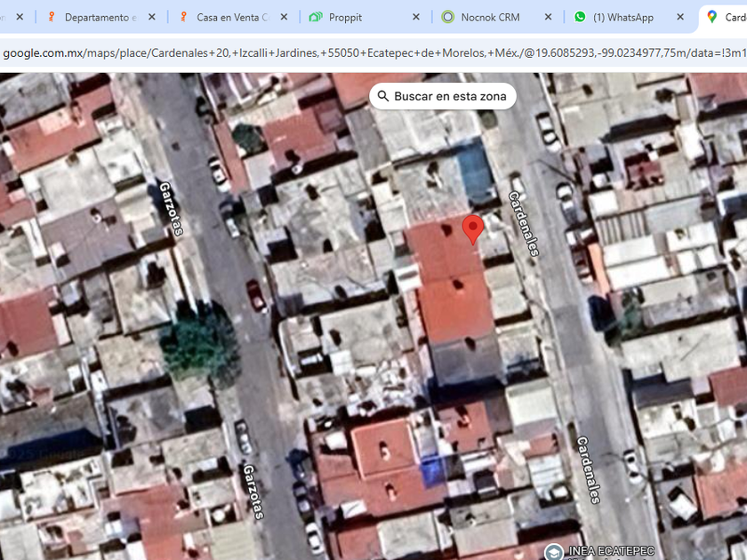Click the Casa en Venta tab favicon
Screen dimensions: 747x560
183,17
